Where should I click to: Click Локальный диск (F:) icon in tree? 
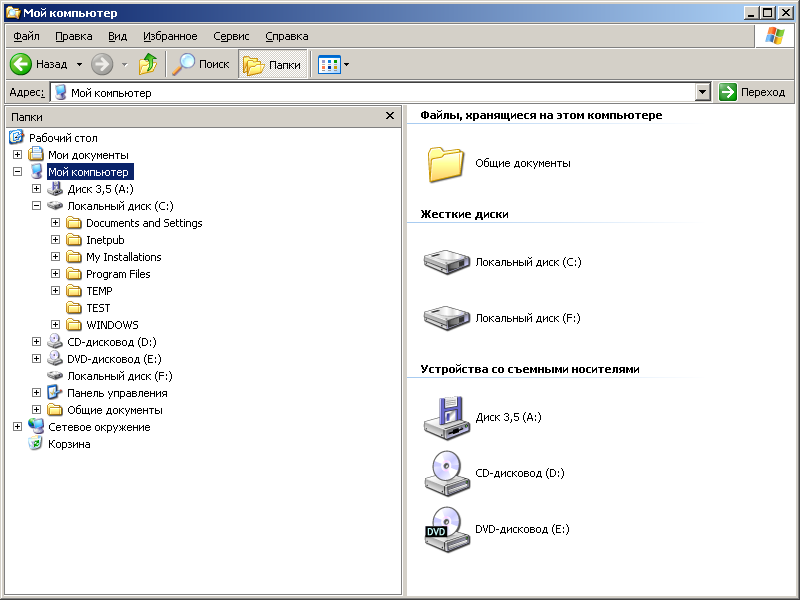tap(55, 376)
